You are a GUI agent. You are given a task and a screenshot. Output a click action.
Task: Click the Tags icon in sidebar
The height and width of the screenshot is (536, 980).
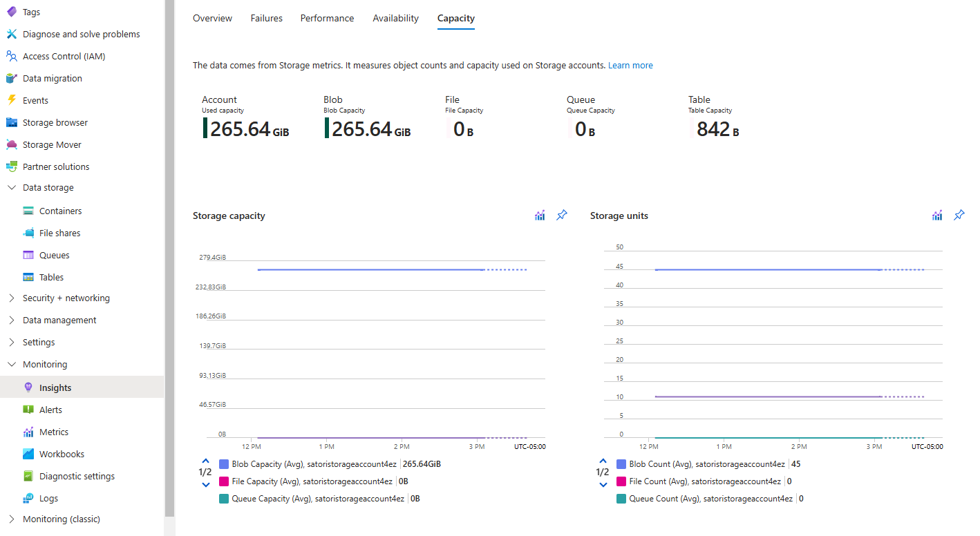[12, 12]
